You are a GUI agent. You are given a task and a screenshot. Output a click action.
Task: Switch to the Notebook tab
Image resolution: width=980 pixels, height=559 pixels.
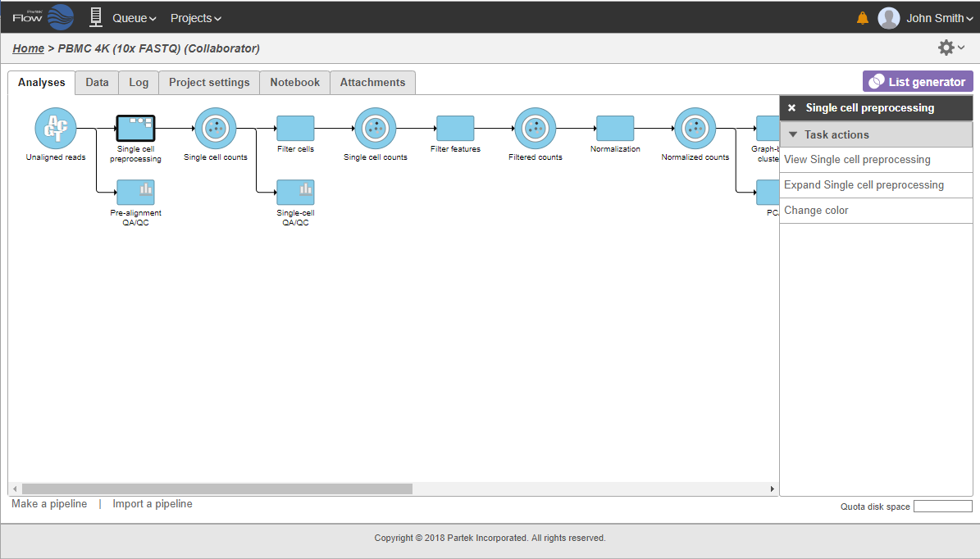click(x=294, y=83)
